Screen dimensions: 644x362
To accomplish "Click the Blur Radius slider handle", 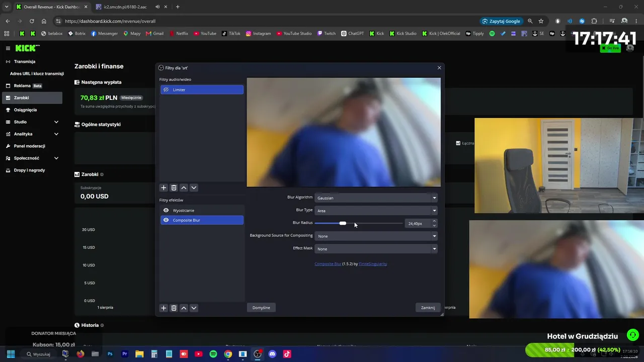I will 343,223.
